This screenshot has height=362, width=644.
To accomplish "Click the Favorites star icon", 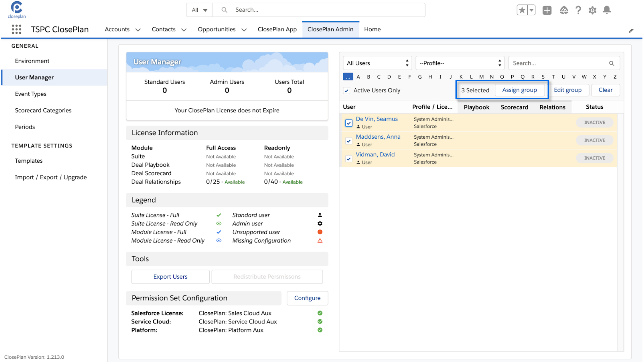I will click(x=522, y=10).
